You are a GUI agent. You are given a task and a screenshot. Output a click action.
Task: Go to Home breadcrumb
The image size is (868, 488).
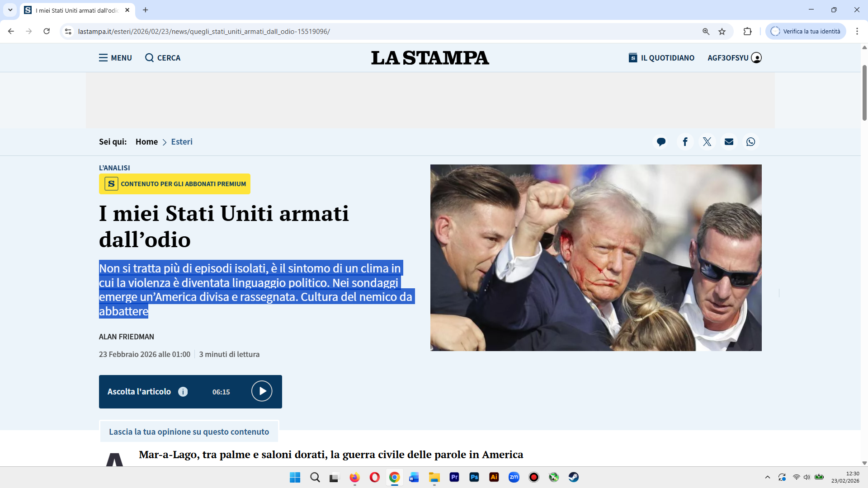pos(146,142)
